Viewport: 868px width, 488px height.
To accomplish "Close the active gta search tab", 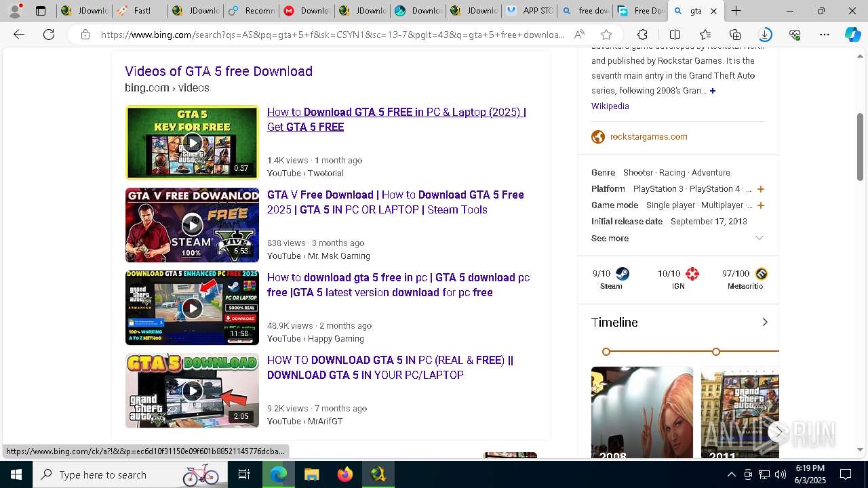I will pos(713,11).
